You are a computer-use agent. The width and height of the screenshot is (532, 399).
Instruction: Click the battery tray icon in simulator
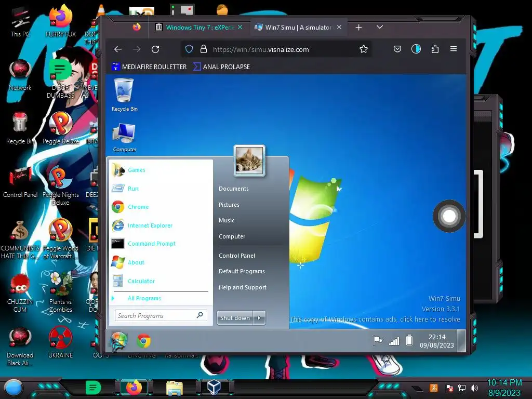[409, 340]
